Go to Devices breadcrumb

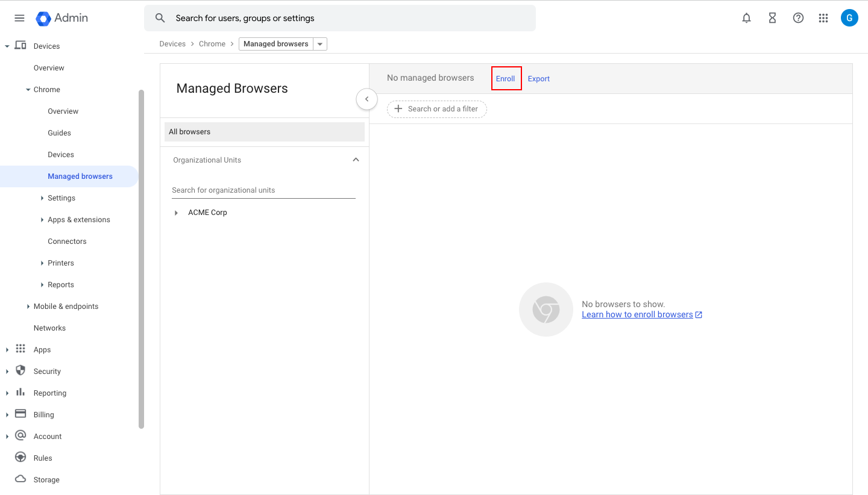172,44
